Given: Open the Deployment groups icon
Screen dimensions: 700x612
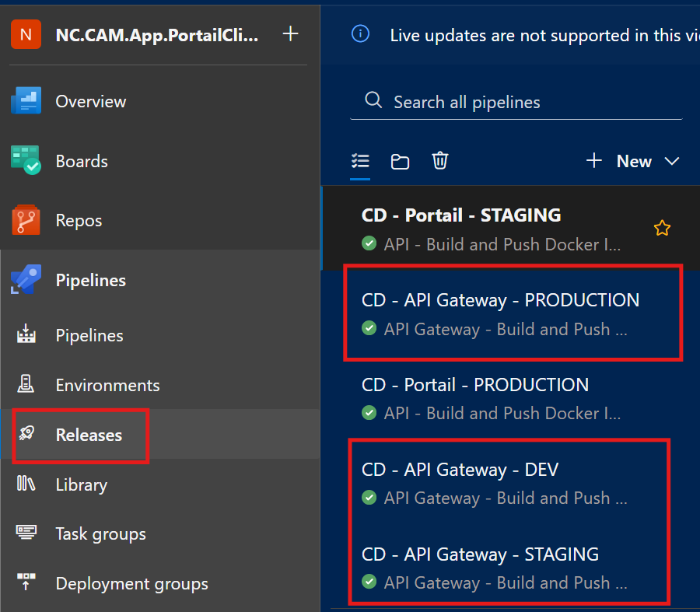Looking at the screenshot, I should (26, 583).
